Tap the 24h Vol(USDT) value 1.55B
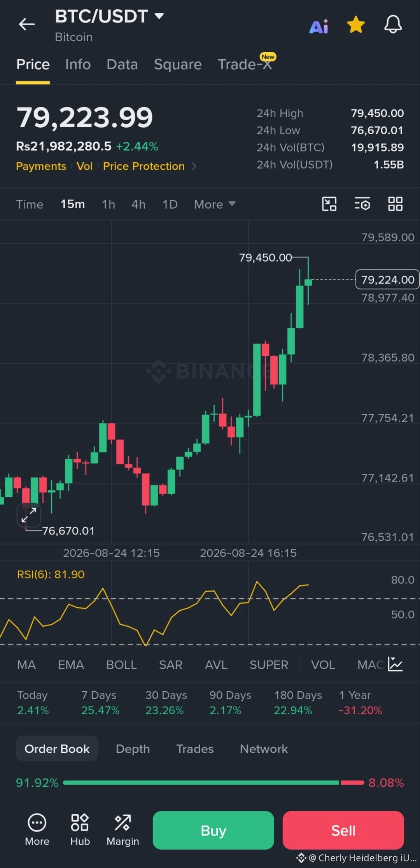Screen dimensions: 420x868 click(x=388, y=165)
